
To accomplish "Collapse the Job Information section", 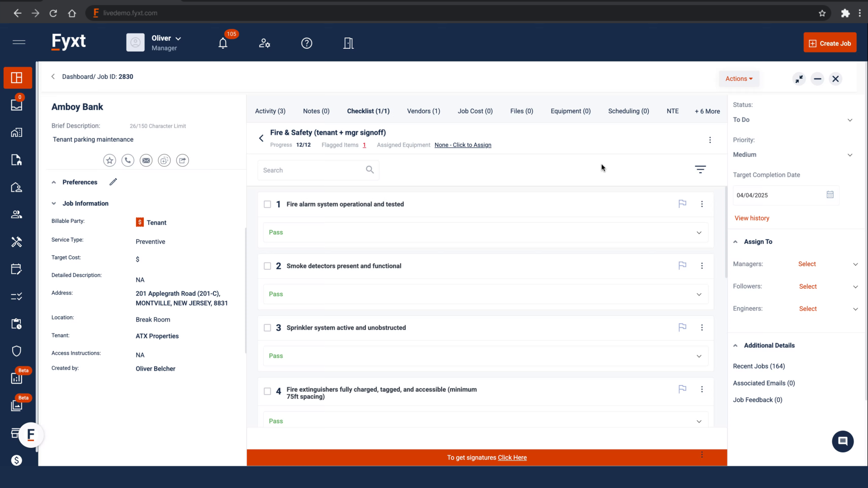I will [54, 203].
